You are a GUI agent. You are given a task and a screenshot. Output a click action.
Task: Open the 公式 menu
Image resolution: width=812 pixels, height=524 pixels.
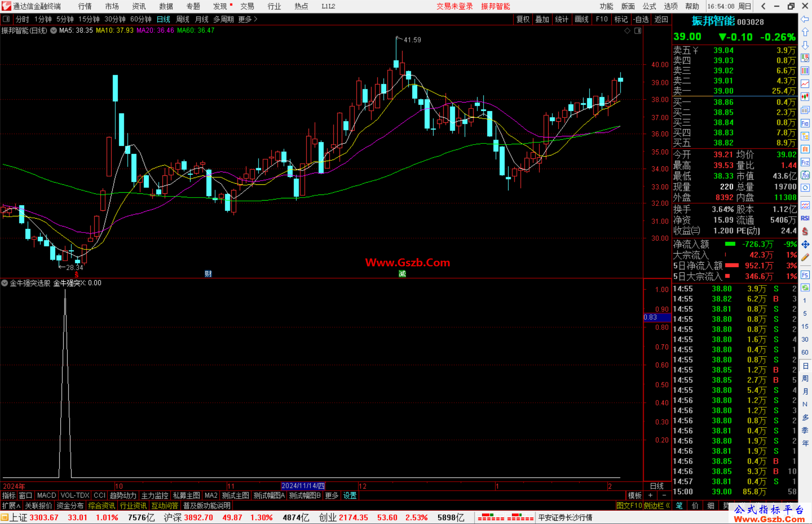click(649, 6)
